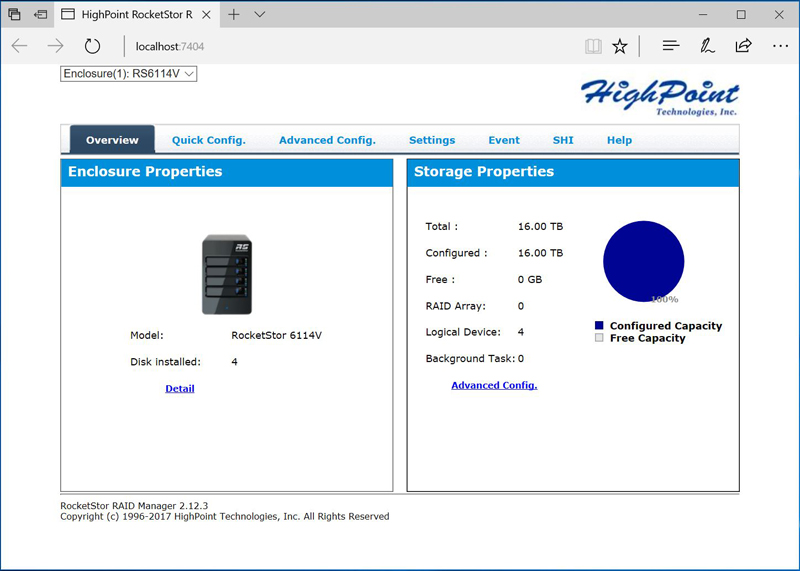Click the Detail link under enclosure
Viewport: 800px width, 571px height.
pyautogui.click(x=180, y=388)
